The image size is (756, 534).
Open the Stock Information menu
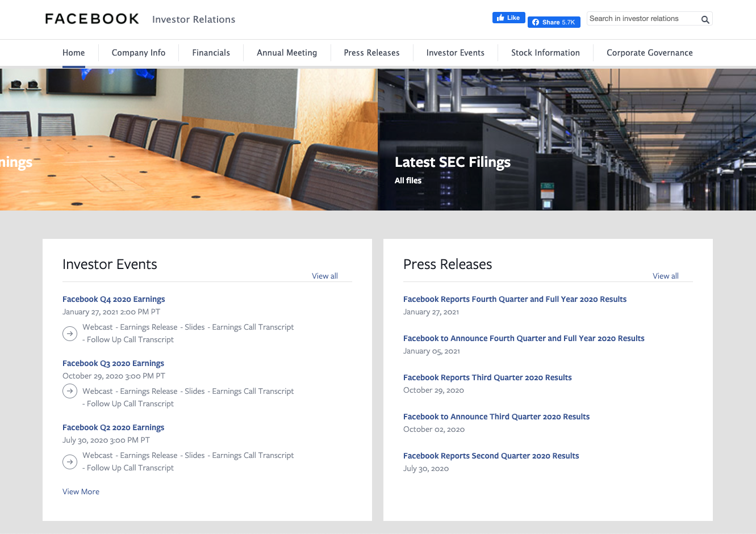545,53
